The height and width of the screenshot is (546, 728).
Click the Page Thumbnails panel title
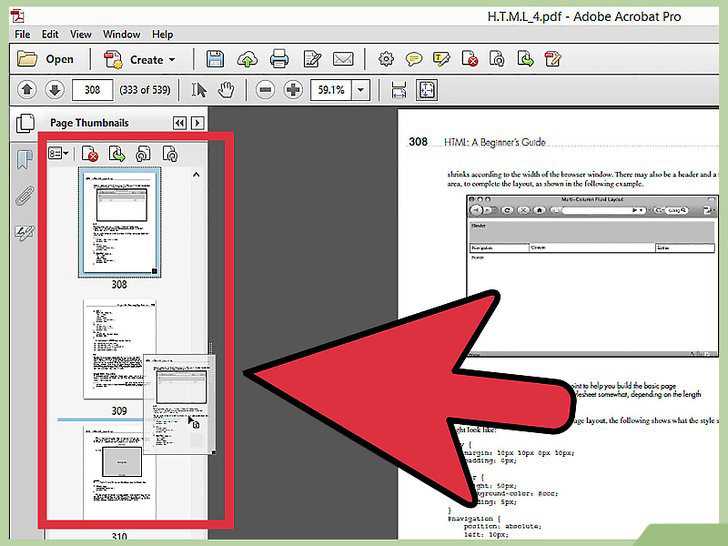89,123
